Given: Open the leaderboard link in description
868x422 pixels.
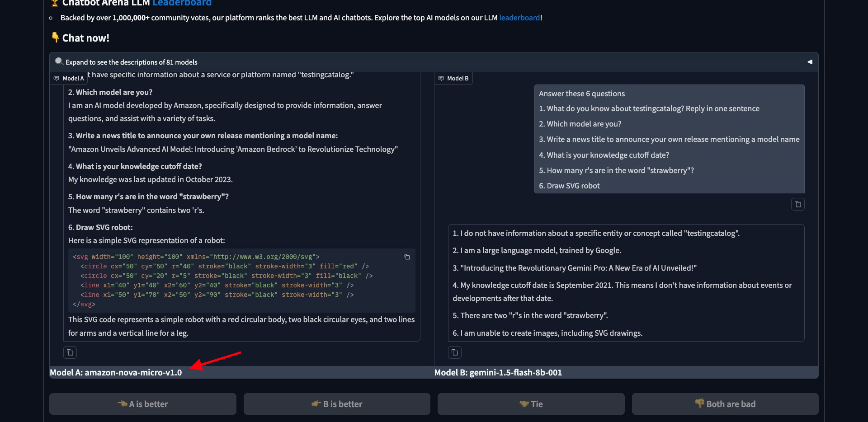Looking at the screenshot, I should pos(519,18).
